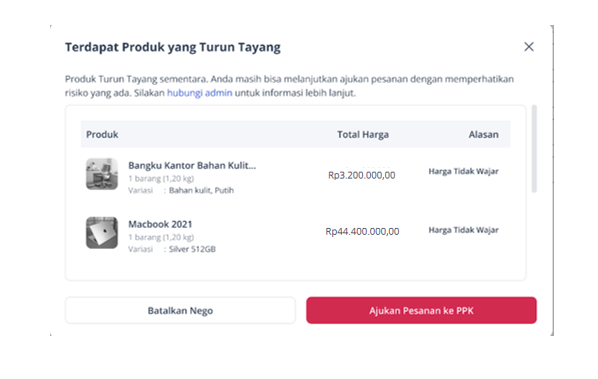Click the Macbook 2021 product name
Image resolution: width=598 pixels, height=379 pixels.
pyautogui.click(x=160, y=224)
